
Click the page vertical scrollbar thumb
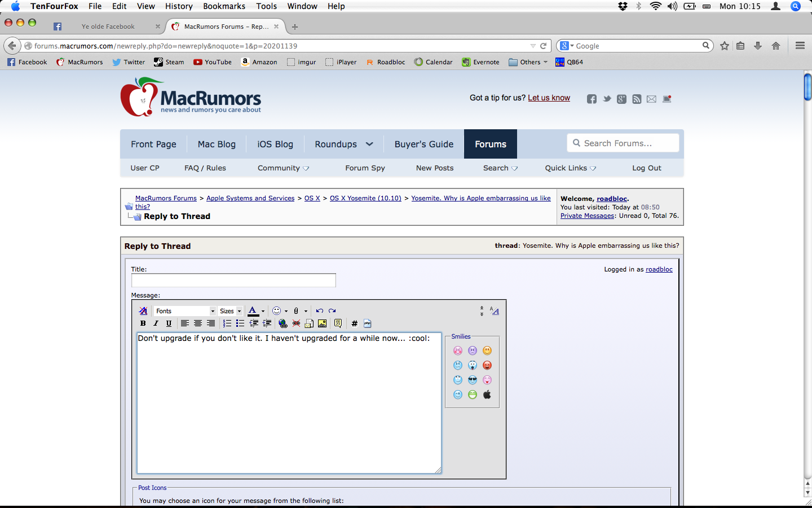click(807, 87)
